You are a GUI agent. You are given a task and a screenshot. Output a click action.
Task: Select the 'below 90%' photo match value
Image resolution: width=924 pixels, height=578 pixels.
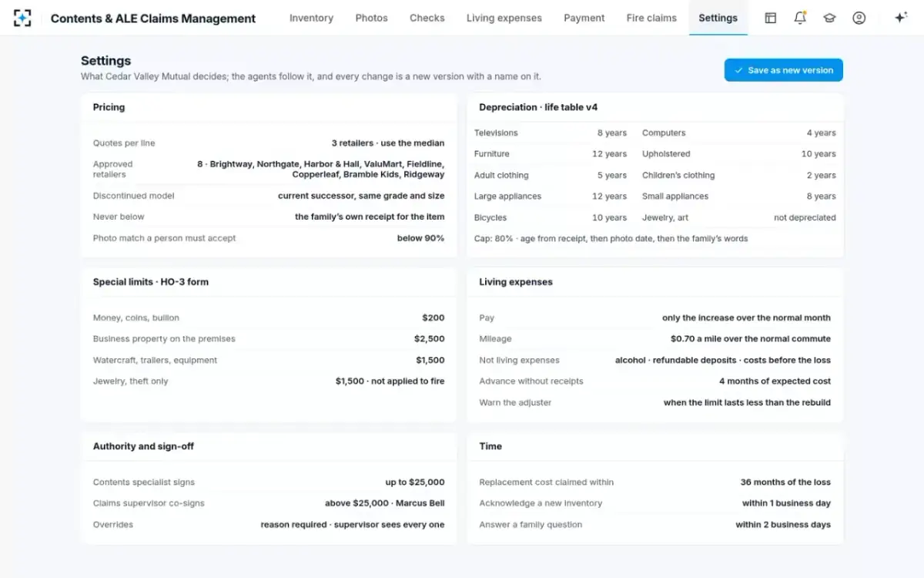point(420,238)
